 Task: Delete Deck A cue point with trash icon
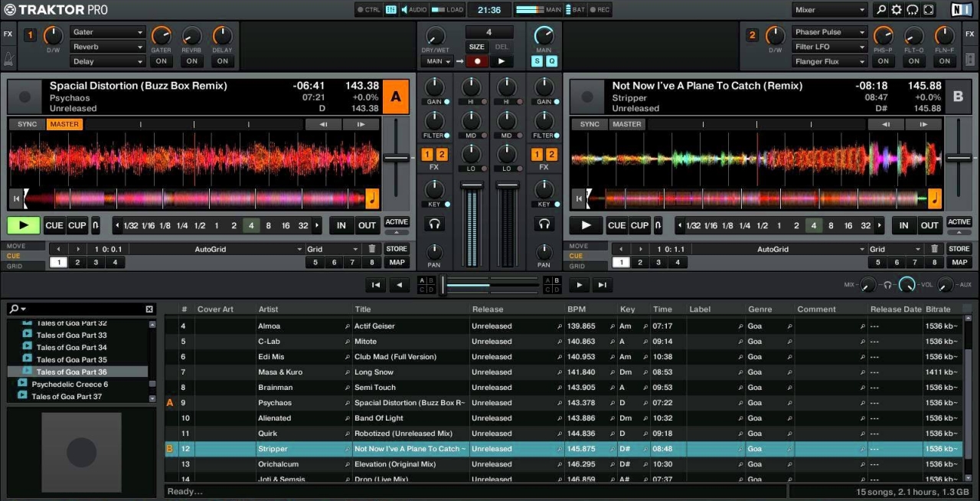(372, 249)
